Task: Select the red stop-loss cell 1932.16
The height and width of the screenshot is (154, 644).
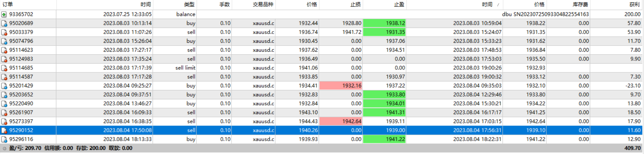Action: click(x=341, y=86)
